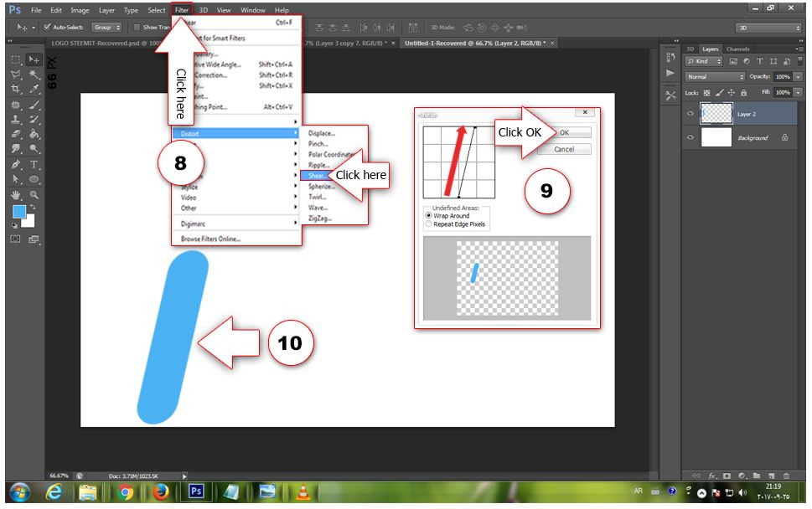Change the screen mode

click(34, 239)
